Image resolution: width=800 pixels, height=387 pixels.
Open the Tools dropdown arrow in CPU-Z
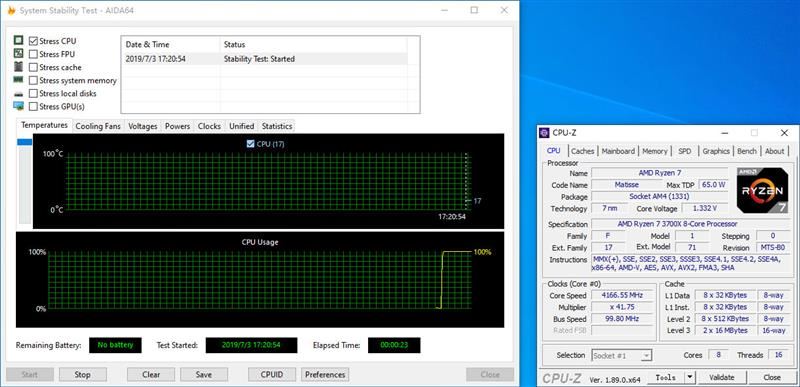pos(690,377)
